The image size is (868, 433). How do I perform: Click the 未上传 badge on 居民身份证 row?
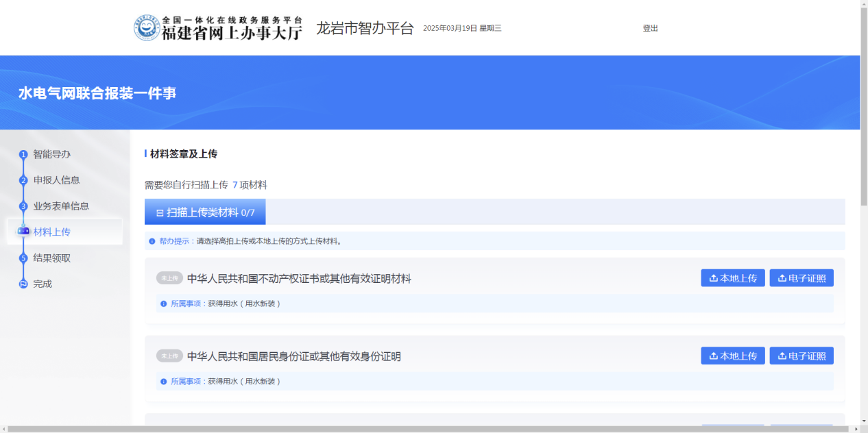tap(169, 356)
